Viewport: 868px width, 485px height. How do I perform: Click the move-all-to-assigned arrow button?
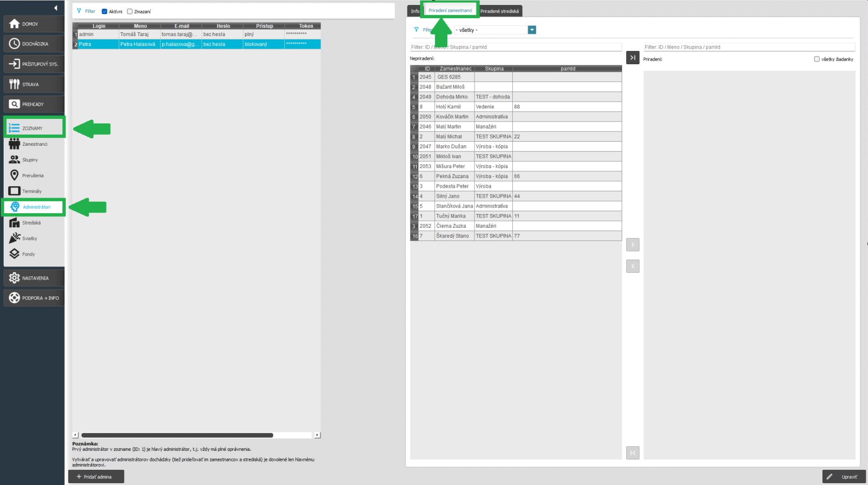[x=633, y=58]
